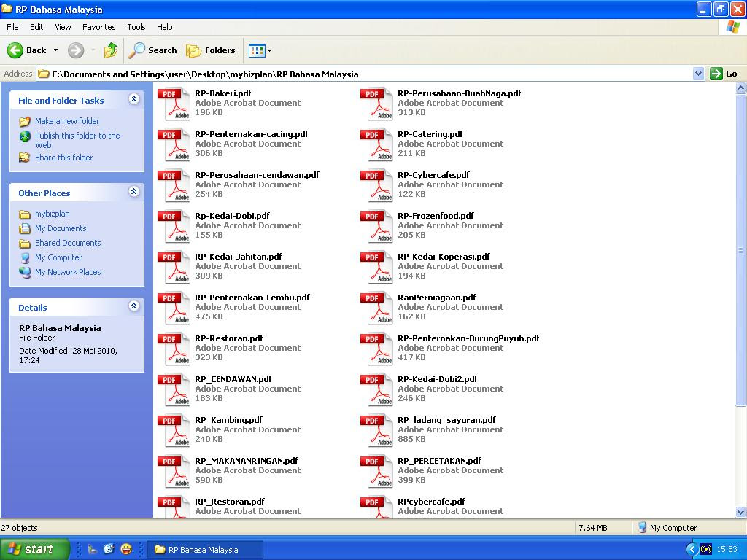Click the Views icon in toolbar
The height and width of the screenshot is (560, 747).
tap(258, 50)
